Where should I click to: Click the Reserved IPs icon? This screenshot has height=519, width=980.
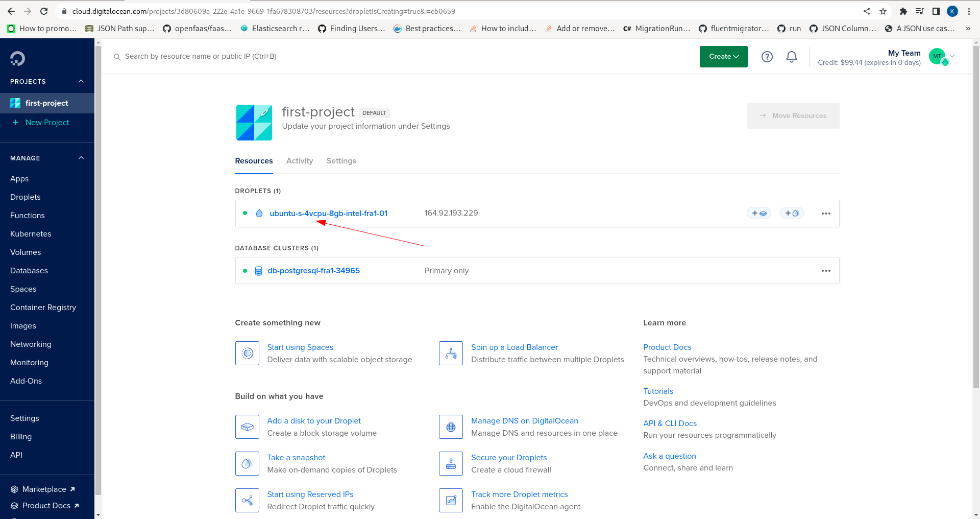(247, 501)
